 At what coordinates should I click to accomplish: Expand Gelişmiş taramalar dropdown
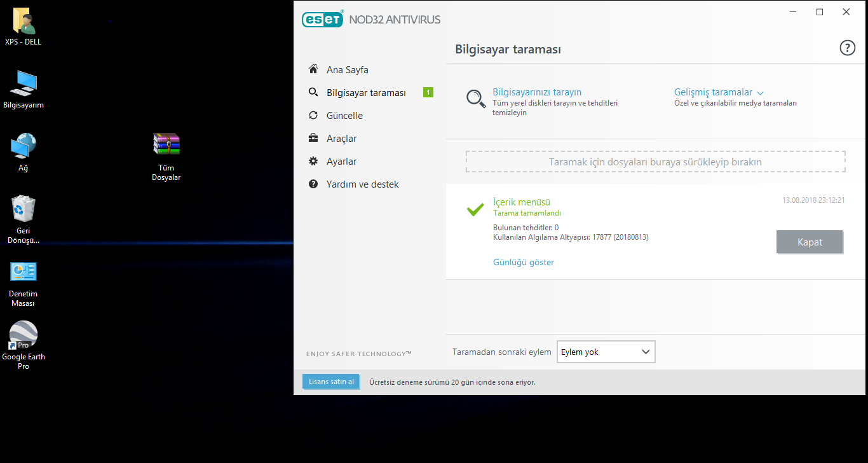[x=718, y=92]
